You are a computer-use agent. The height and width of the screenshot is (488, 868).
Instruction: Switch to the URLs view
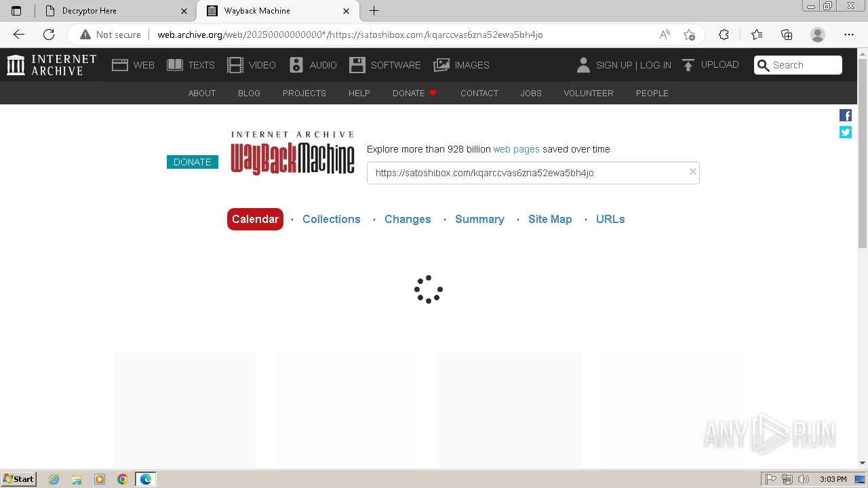(610, 219)
